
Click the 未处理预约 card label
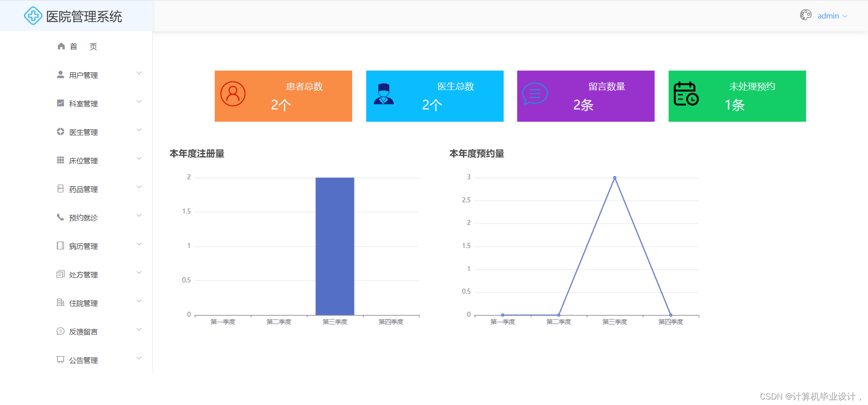click(x=752, y=86)
